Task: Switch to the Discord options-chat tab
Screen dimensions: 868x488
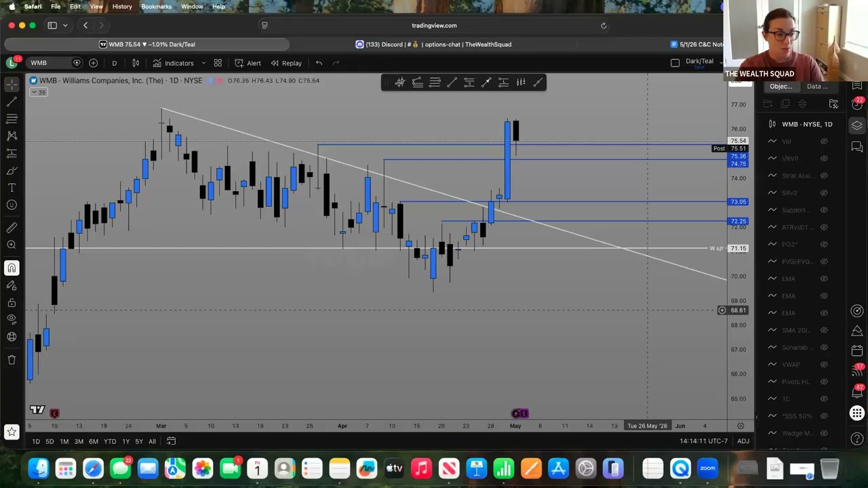Action: [434, 44]
